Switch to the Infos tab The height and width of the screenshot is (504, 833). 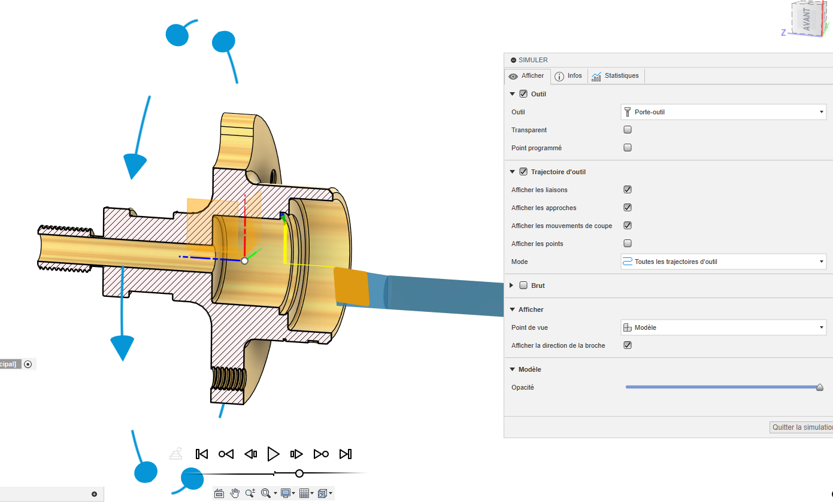(x=568, y=76)
